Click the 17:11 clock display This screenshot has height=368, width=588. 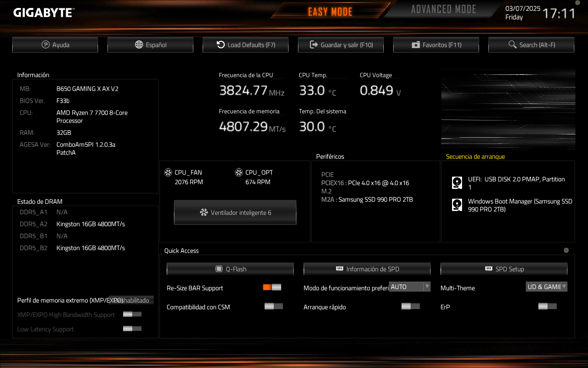(x=559, y=13)
